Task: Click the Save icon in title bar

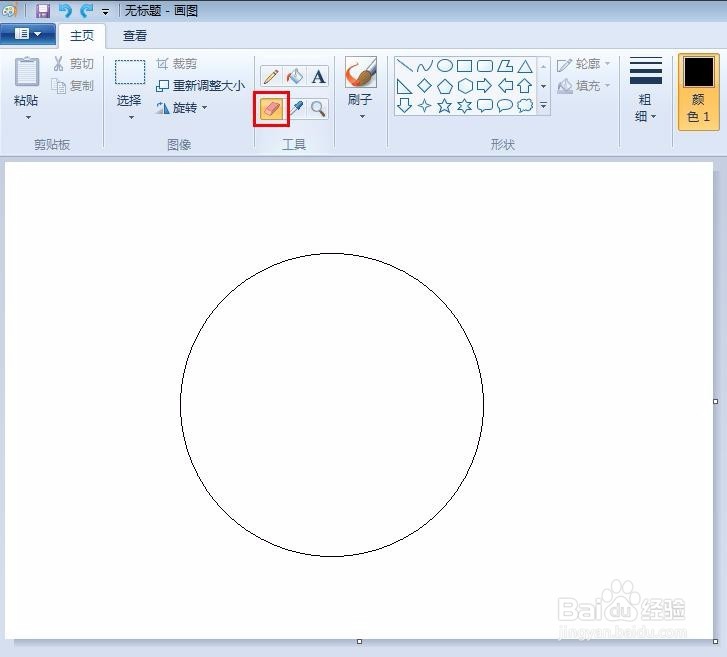Action: tap(43, 10)
